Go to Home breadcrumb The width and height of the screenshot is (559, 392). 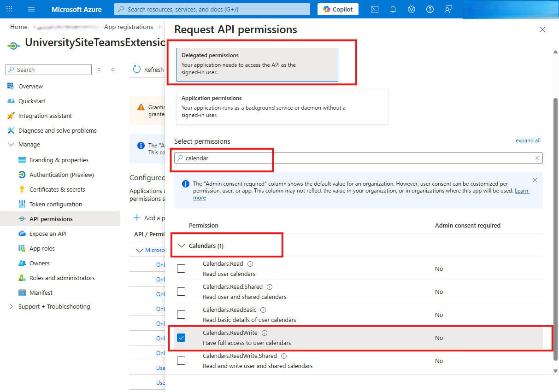tap(19, 27)
